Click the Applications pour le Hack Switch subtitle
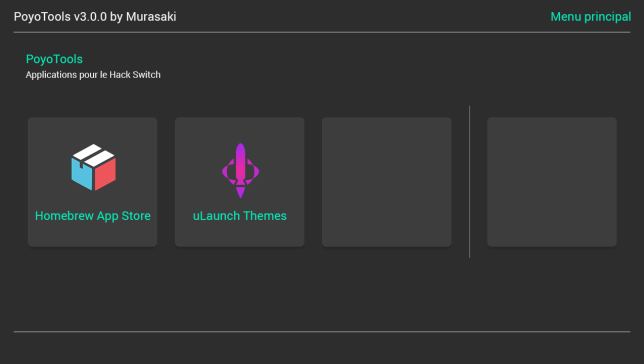The height and width of the screenshot is (364, 644). [x=93, y=75]
